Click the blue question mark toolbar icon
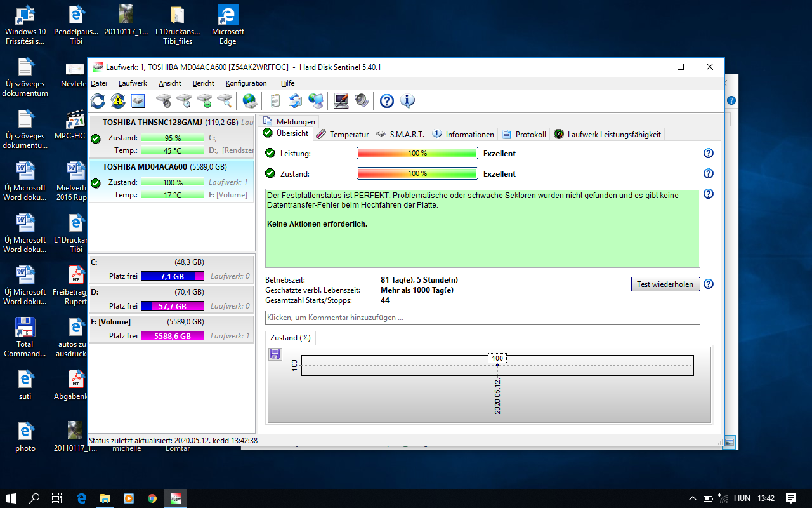This screenshot has width=812, height=508. click(x=387, y=100)
